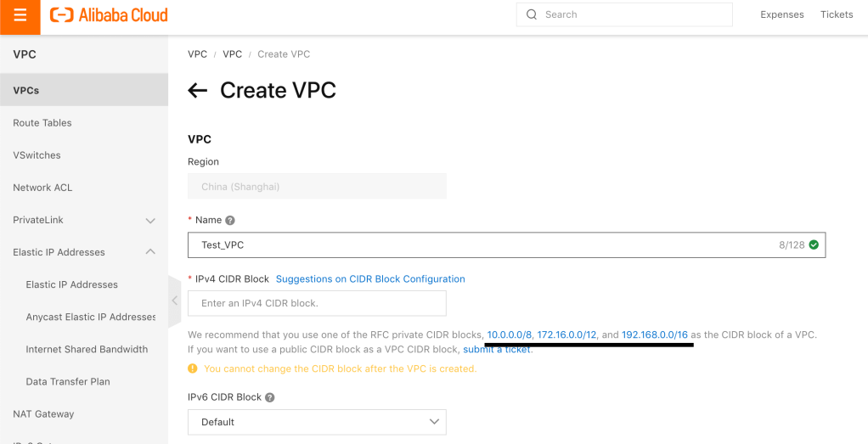Go to NAT Gateway in the sidebar
This screenshot has width=868, height=444.
[43, 414]
